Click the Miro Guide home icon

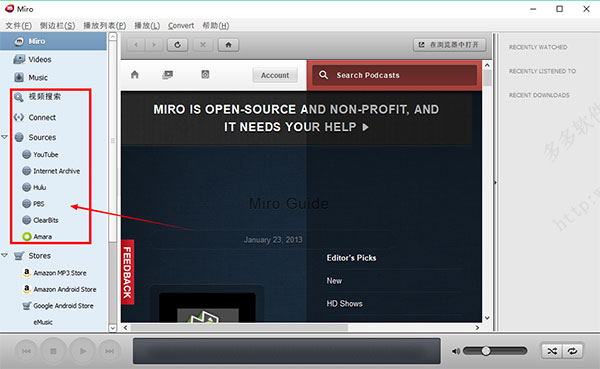coord(135,75)
